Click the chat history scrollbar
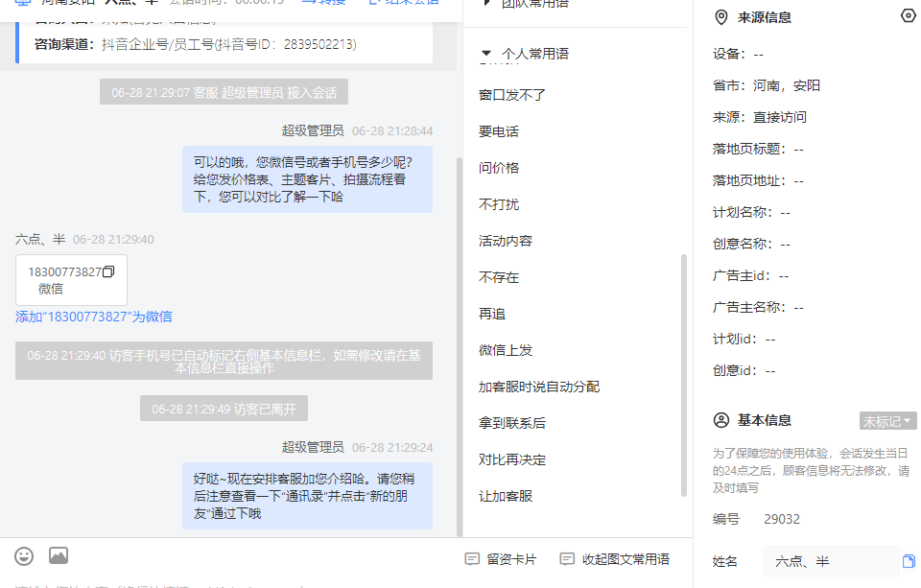The height and width of the screenshot is (588, 921). point(460,346)
